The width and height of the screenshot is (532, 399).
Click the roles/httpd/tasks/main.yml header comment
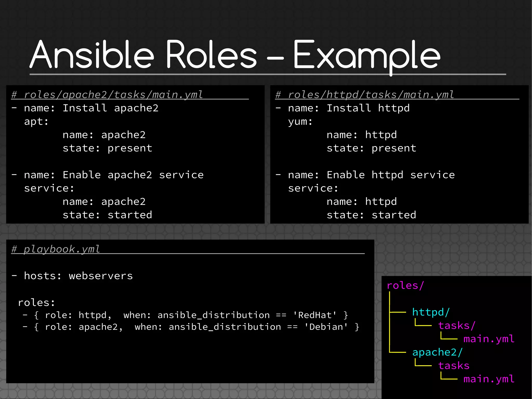tap(365, 95)
